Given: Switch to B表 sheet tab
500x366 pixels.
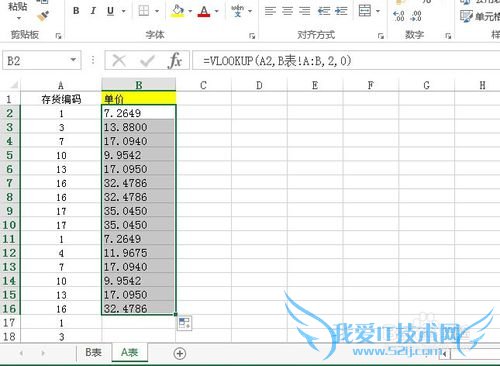Looking at the screenshot, I should [93, 352].
